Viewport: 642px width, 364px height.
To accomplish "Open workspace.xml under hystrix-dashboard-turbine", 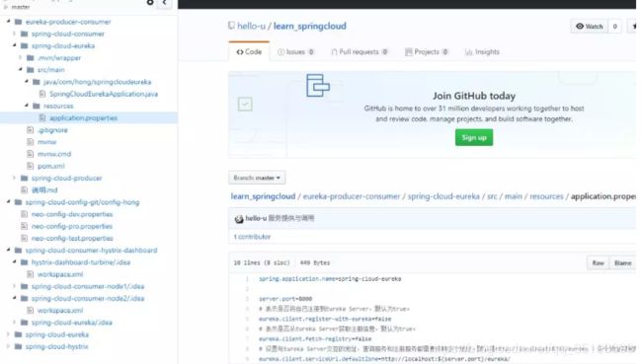I will tap(60, 274).
